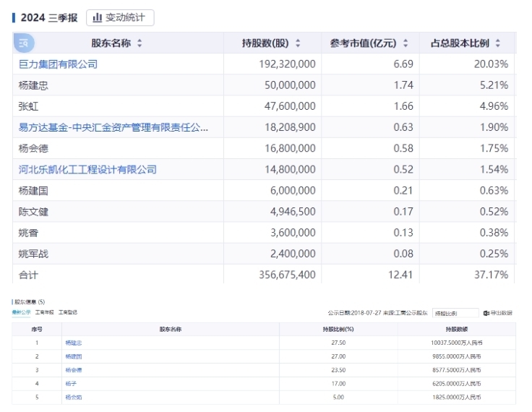Screen dimensions: 532x412
Task: Click the 12.41 total market value cell
Action: click(400, 275)
